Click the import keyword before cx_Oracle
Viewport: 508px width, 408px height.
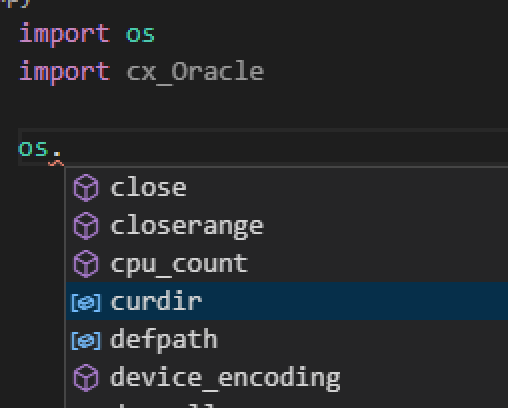[65, 73]
